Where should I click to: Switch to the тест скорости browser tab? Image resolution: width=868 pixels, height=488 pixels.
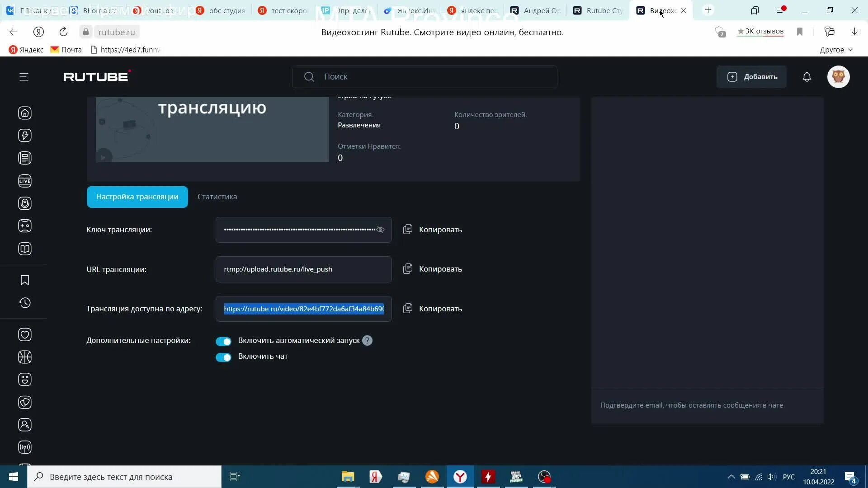pos(283,10)
